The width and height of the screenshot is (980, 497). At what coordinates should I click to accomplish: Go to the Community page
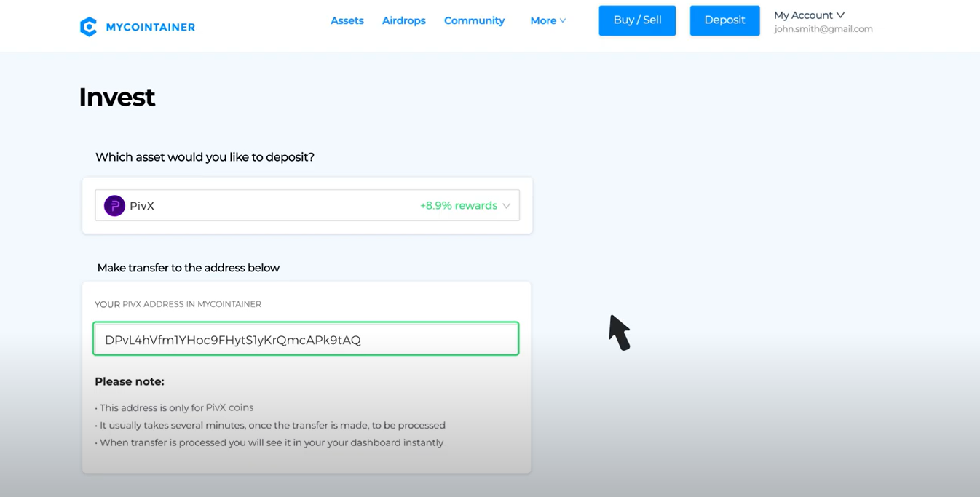click(x=474, y=20)
